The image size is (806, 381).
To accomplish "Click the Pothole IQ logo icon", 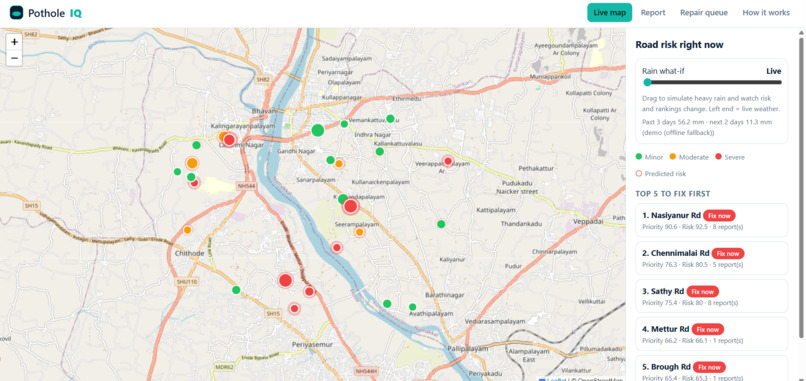I will pos(16,13).
